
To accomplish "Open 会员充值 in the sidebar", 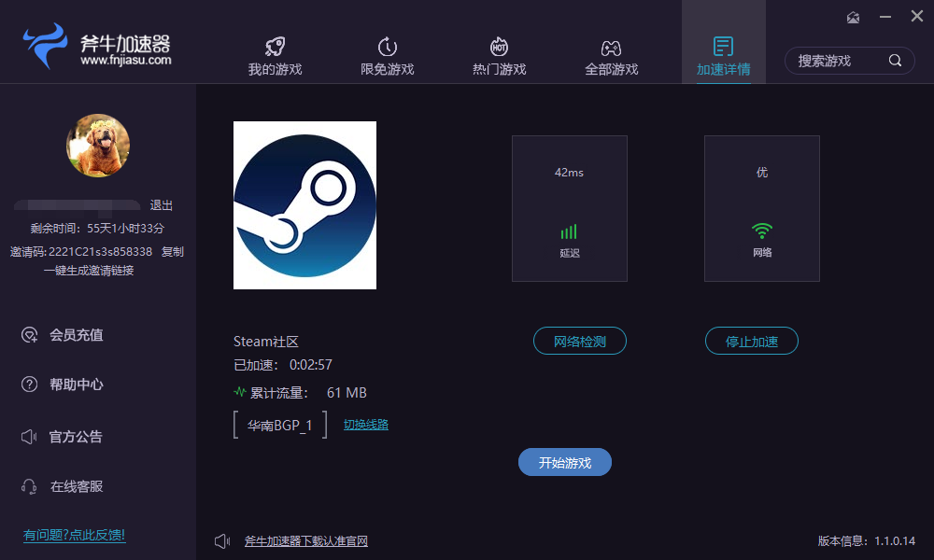I will click(x=62, y=335).
